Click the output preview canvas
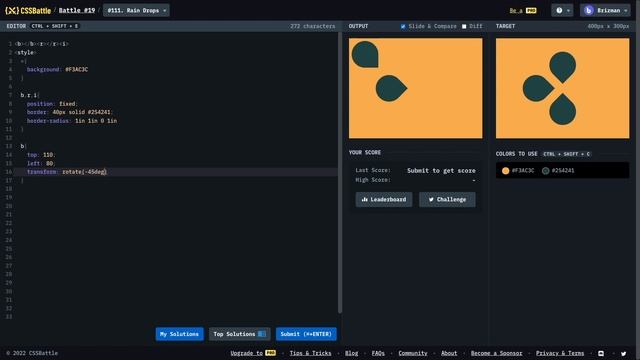640x360 pixels. coord(416,88)
